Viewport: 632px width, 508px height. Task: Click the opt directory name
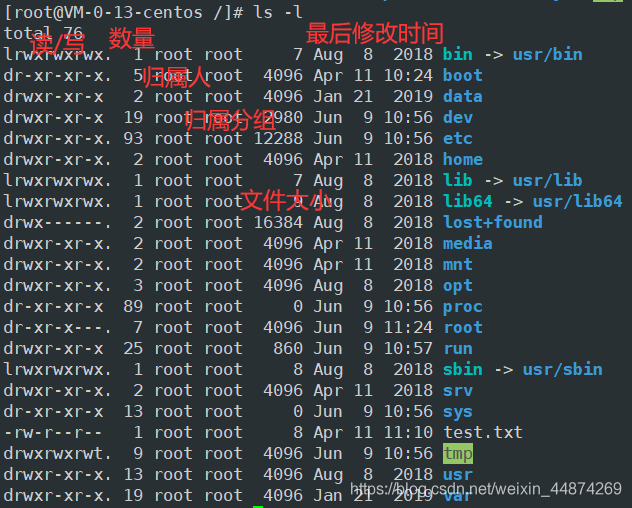457,286
